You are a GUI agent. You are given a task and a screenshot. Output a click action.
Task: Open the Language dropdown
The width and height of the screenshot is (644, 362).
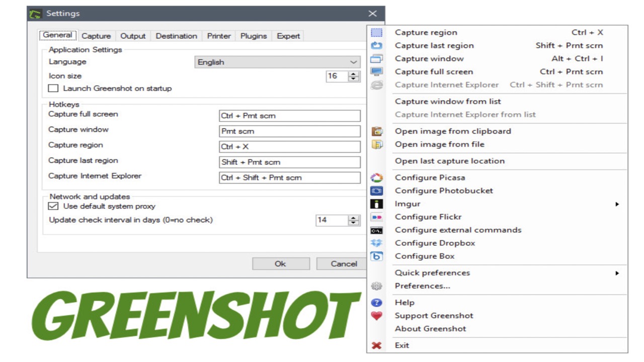pyautogui.click(x=278, y=62)
